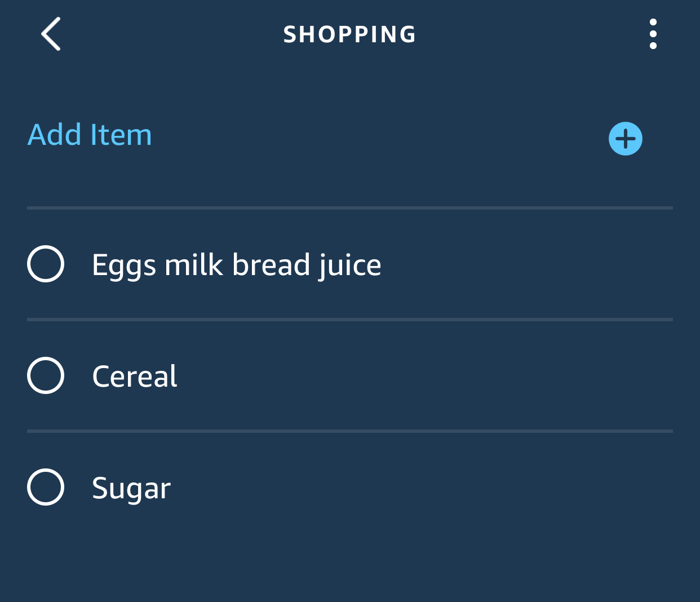Go back using the left arrow
This screenshot has width=700, height=602.
[x=51, y=34]
